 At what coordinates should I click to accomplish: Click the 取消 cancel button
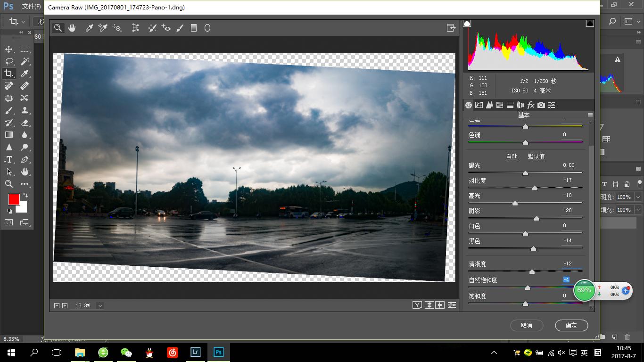pyautogui.click(x=527, y=325)
